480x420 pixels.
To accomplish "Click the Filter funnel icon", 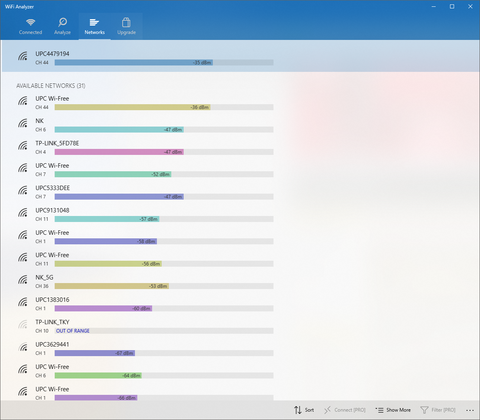I will click(424, 410).
